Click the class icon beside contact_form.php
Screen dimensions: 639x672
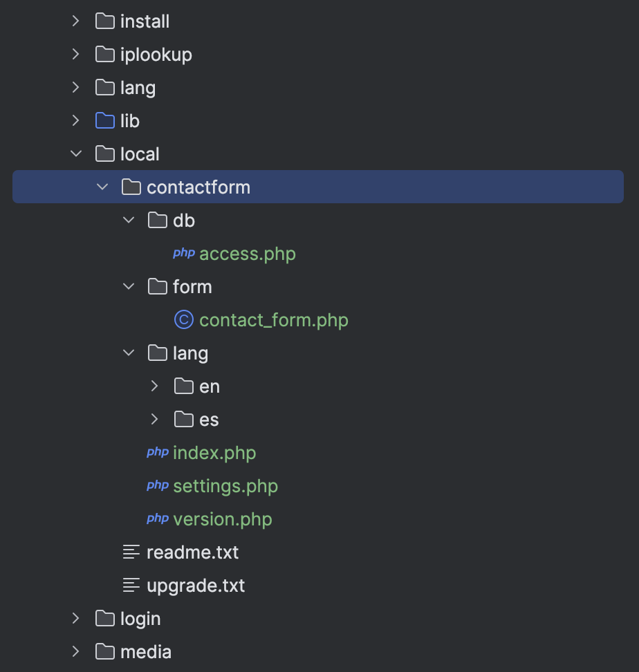pyautogui.click(x=184, y=319)
